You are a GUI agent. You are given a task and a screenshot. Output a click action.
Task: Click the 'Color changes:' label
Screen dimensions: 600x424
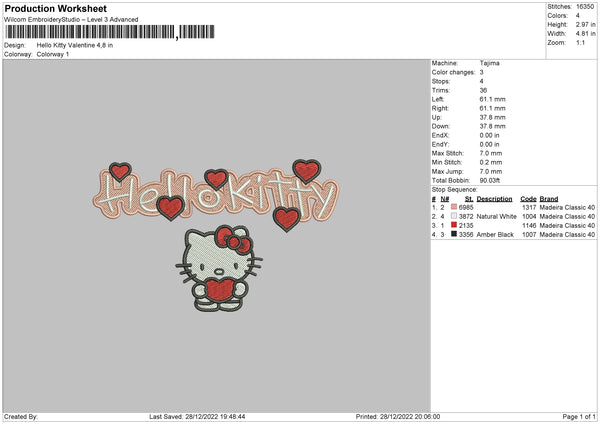(453, 72)
